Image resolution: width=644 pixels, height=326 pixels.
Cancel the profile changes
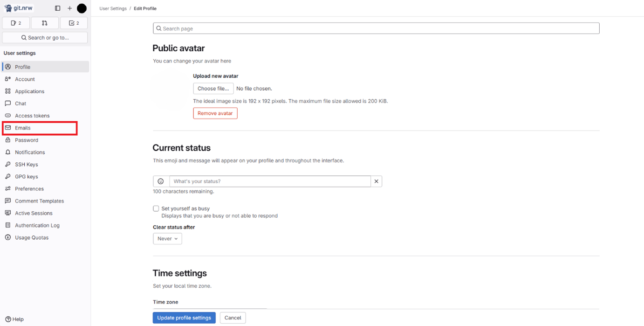(x=233, y=318)
